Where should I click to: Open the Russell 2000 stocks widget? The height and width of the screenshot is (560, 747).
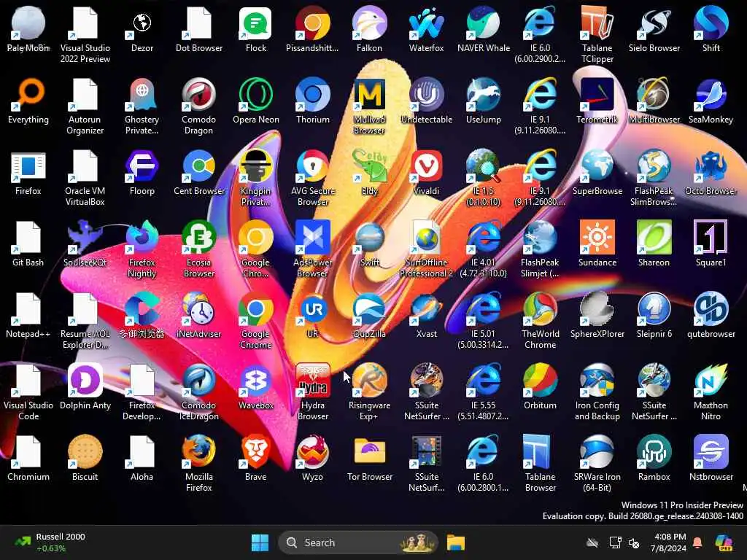(x=50, y=542)
